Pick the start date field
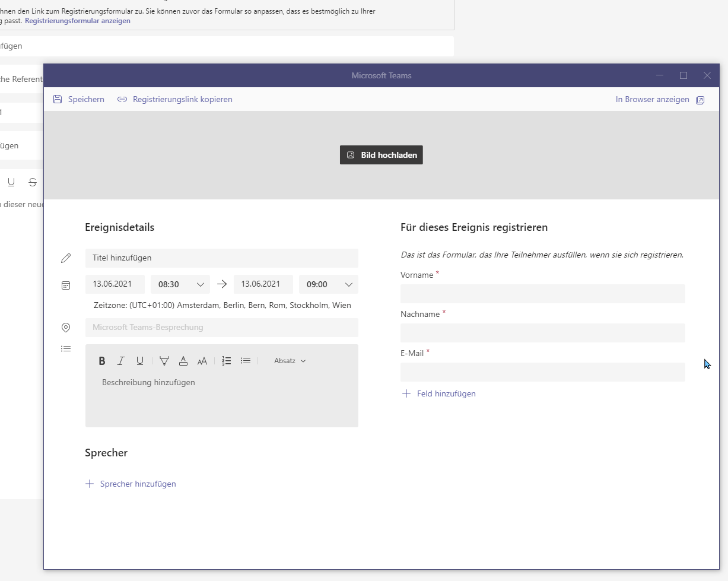The image size is (728, 581). 115,284
